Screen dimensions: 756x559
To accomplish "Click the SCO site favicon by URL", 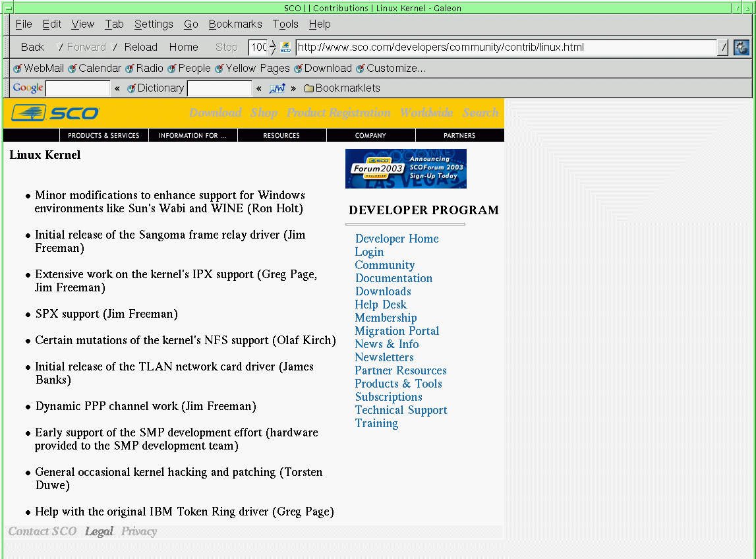I will pyautogui.click(x=285, y=47).
